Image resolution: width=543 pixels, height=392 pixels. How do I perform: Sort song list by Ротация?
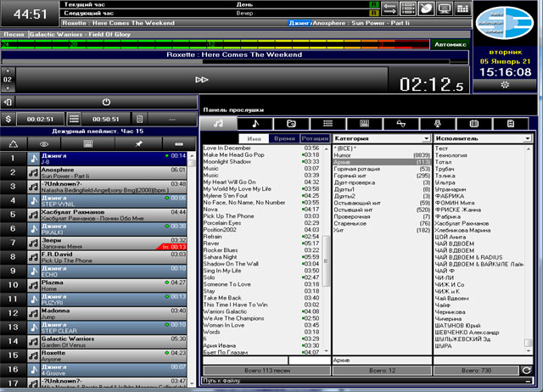315,138
